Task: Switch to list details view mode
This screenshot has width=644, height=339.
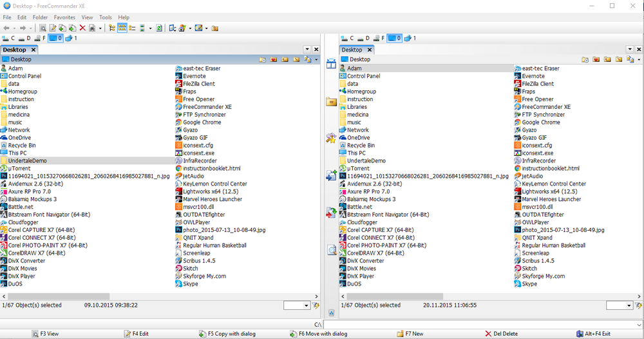Action: click(x=132, y=28)
